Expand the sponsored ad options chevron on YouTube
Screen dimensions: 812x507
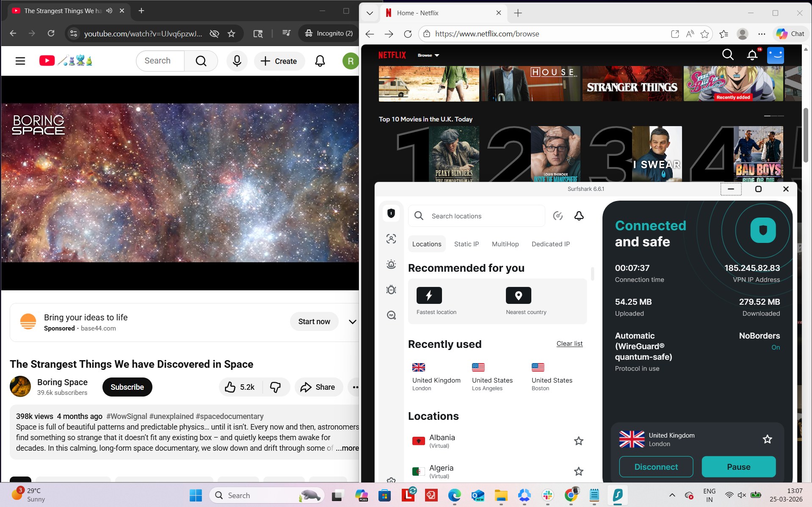point(352,322)
